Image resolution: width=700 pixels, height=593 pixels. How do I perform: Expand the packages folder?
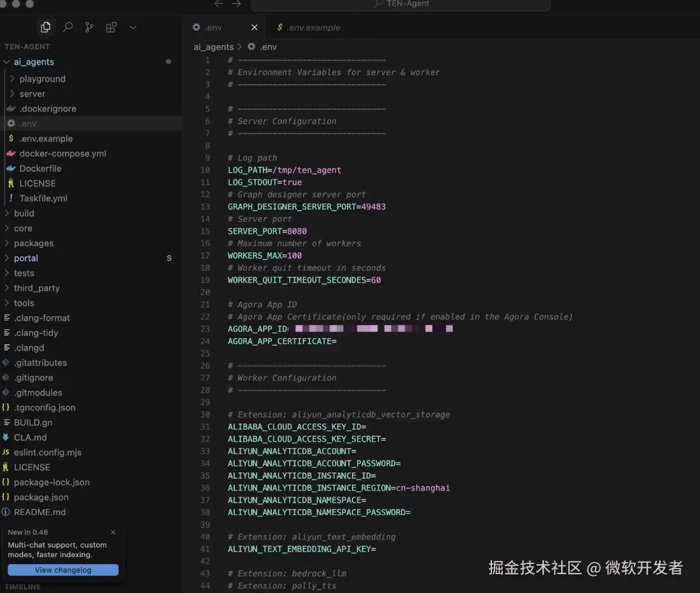(x=90, y=243)
